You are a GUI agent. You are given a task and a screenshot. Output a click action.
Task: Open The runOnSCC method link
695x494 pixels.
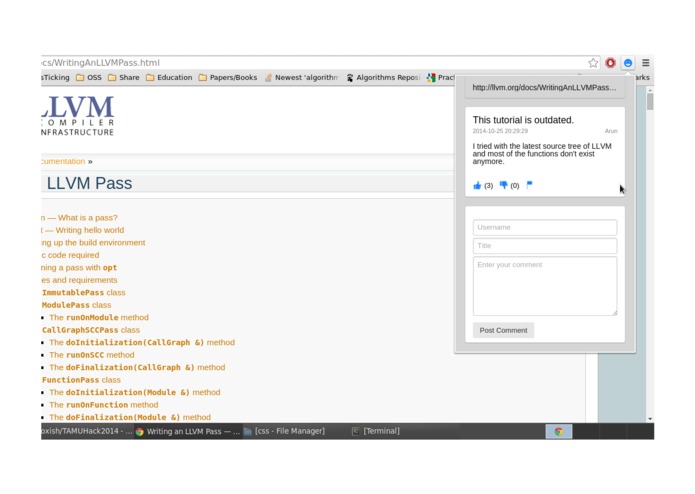pos(92,355)
